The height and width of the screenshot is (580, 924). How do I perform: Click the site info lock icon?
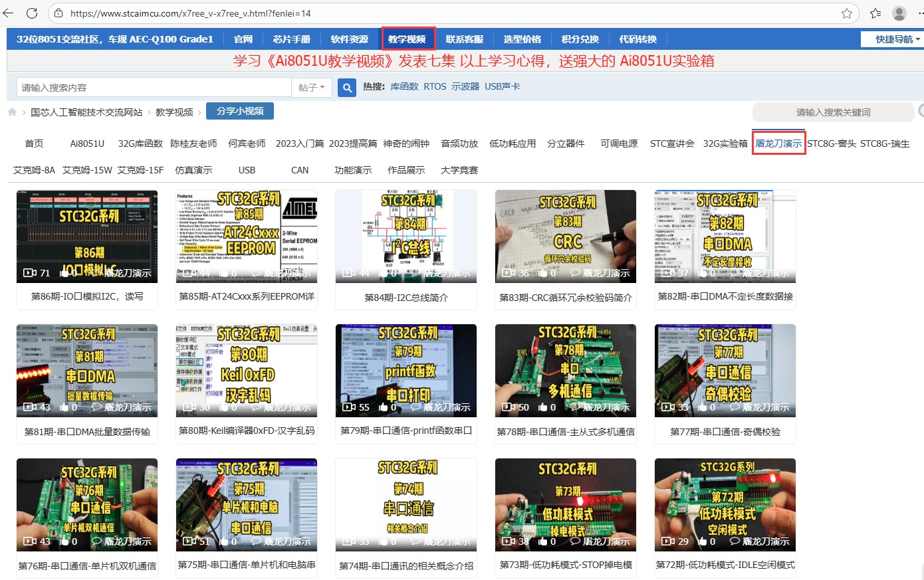pyautogui.click(x=58, y=13)
